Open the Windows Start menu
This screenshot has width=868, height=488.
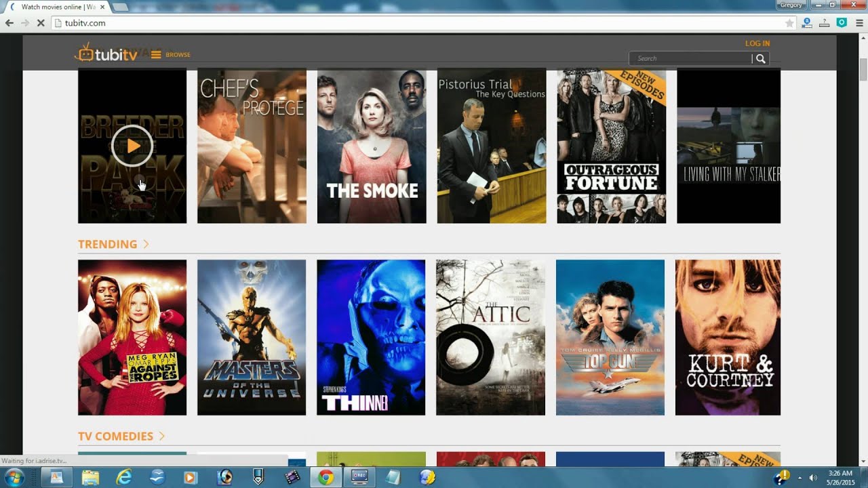(14, 477)
